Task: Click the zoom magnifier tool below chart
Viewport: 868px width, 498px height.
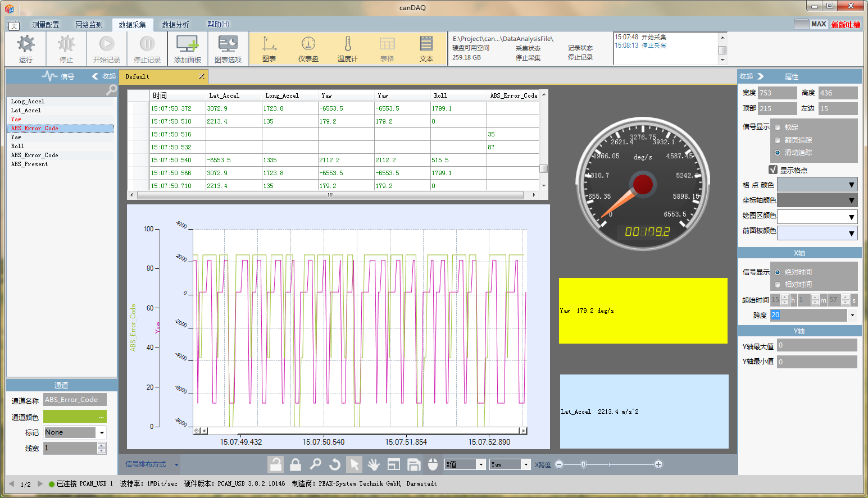Action: pos(315,464)
